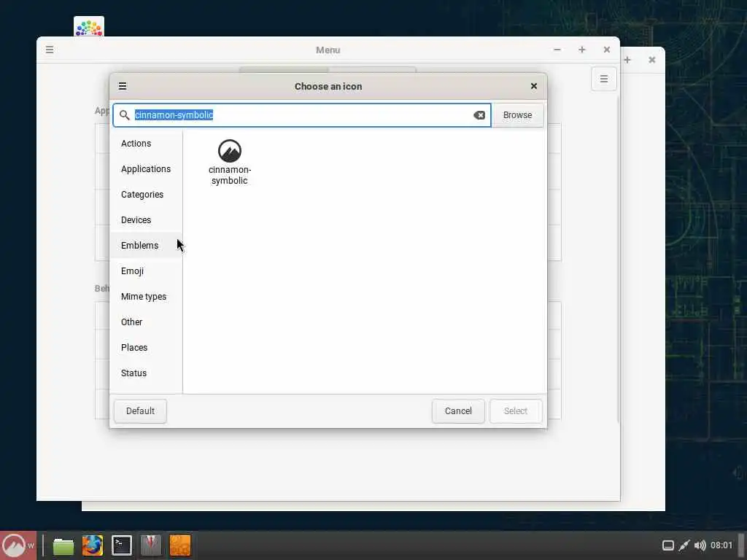Select the Applications category
Screen dimensions: 747x560
pyautogui.click(x=146, y=169)
